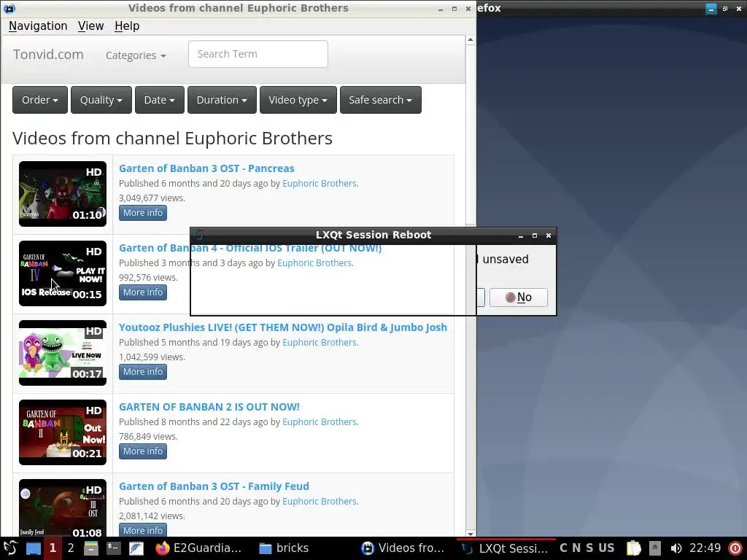The image size is (747, 560).
Task: Open the iOS Release trailer thumbnail
Action: 63,273
